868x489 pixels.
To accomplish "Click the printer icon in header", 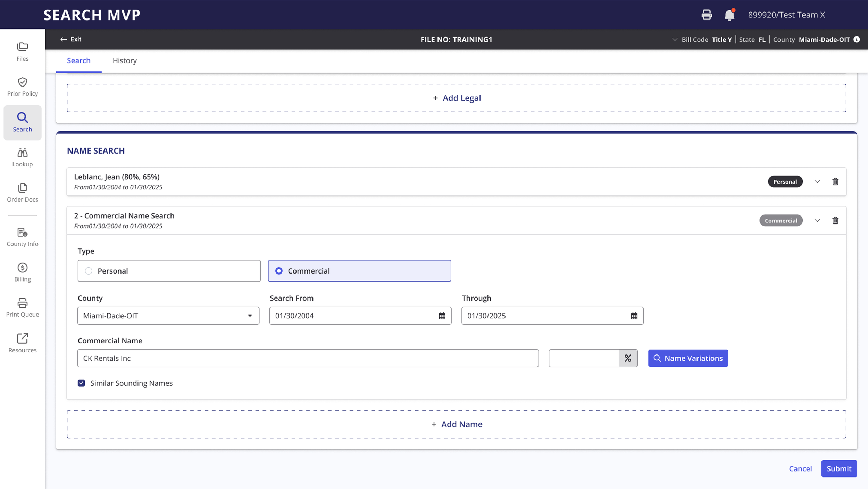I will pyautogui.click(x=707, y=15).
